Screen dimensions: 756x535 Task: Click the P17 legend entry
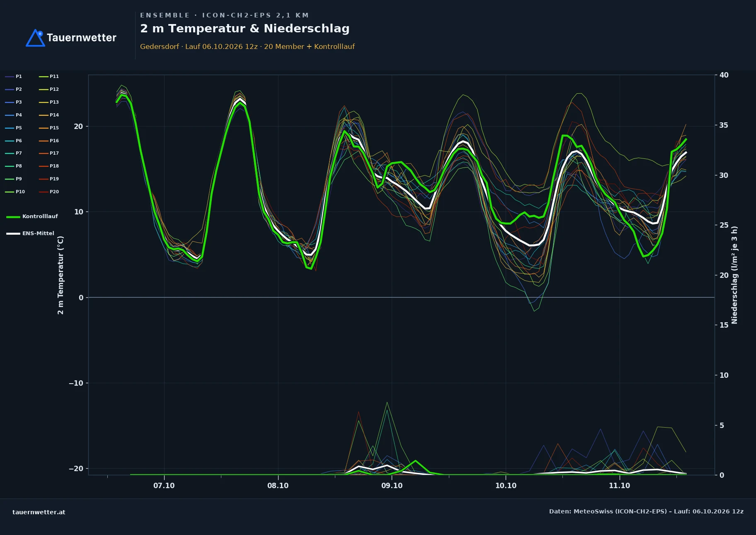pos(49,153)
